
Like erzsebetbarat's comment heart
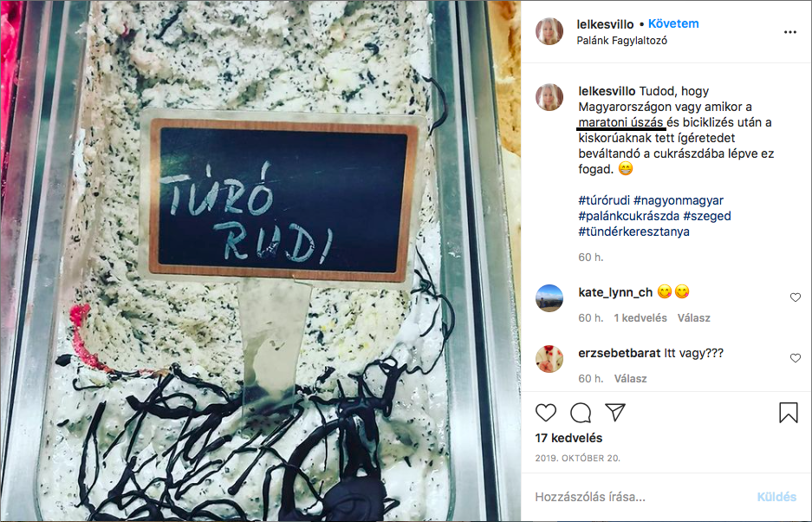(x=796, y=357)
